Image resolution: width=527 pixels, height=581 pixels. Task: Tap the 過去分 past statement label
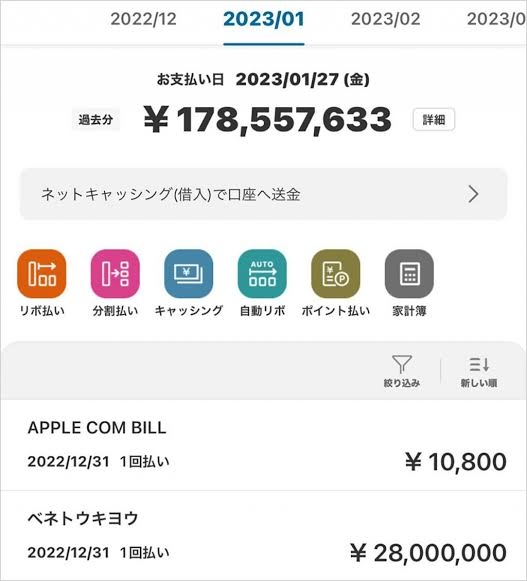96,120
